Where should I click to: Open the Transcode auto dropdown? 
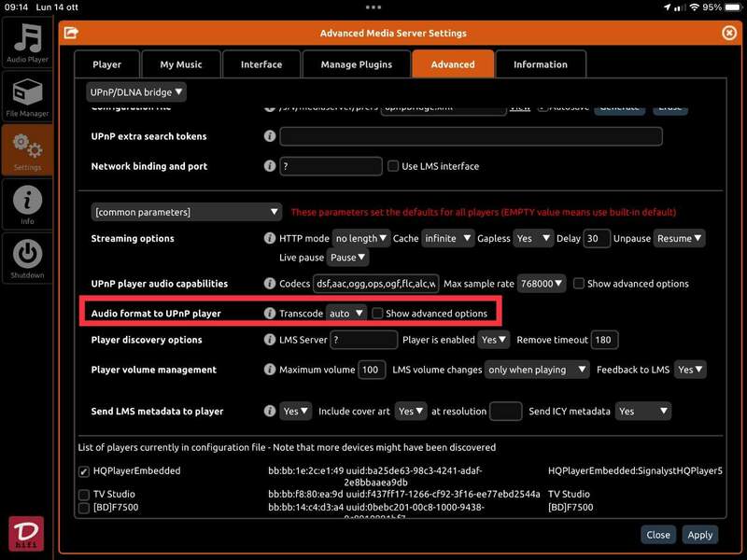(x=345, y=314)
